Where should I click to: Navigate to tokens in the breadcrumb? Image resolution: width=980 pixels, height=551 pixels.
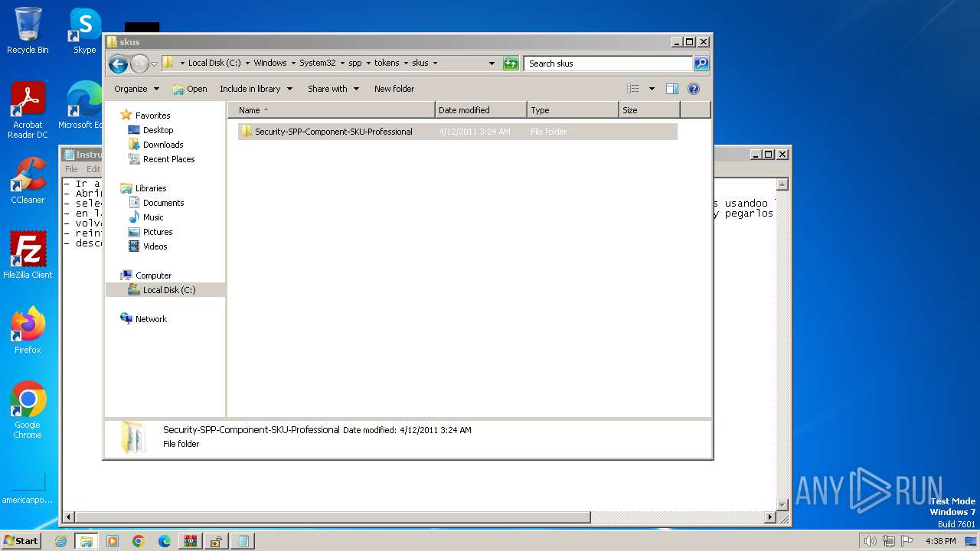387,64
